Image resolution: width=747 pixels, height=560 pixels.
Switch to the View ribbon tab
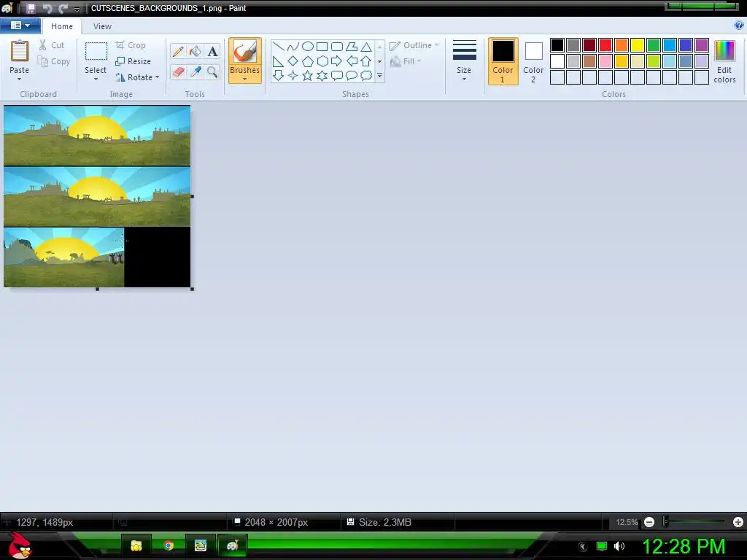click(x=102, y=26)
